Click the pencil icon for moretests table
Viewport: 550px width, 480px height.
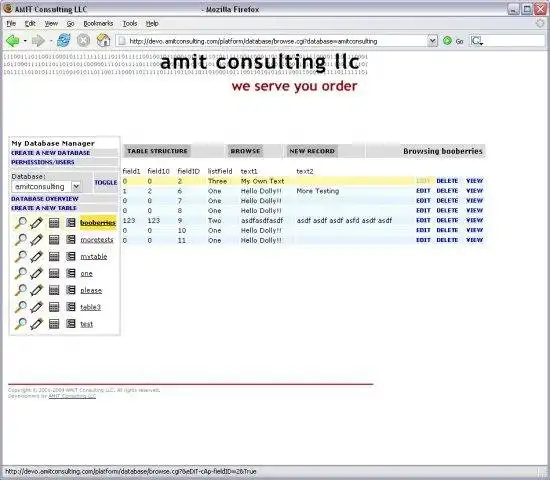coord(36,240)
